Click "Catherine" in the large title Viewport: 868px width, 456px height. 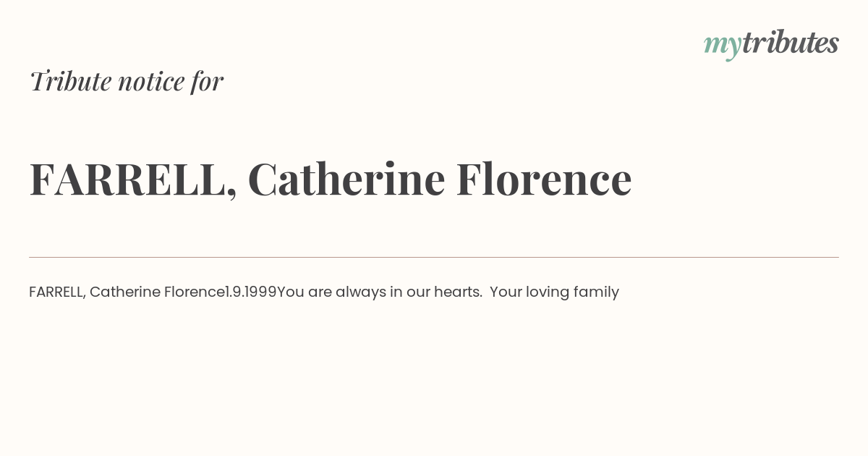[x=346, y=179]
